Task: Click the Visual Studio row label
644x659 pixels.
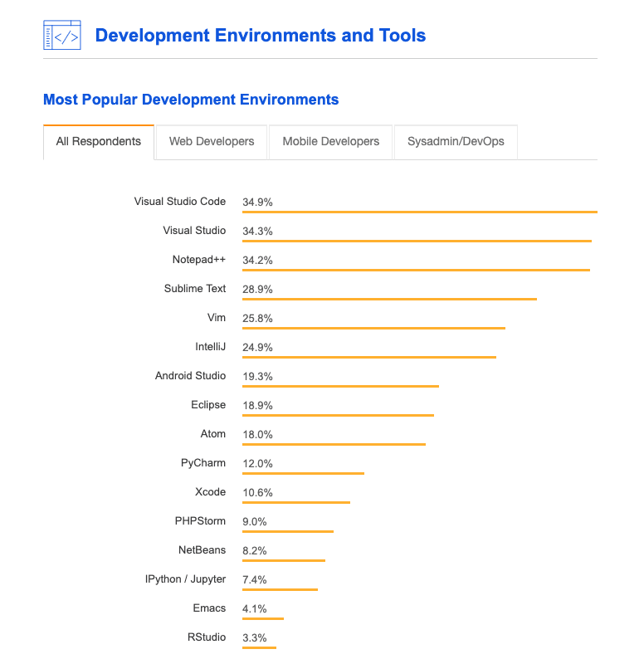Action: (x=194, y=230)
